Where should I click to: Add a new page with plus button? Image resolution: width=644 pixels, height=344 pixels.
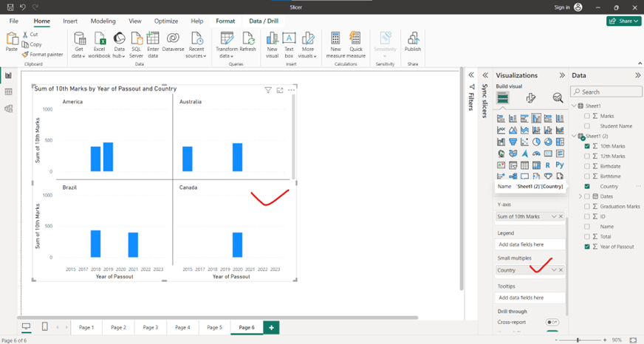pos(271,327)
